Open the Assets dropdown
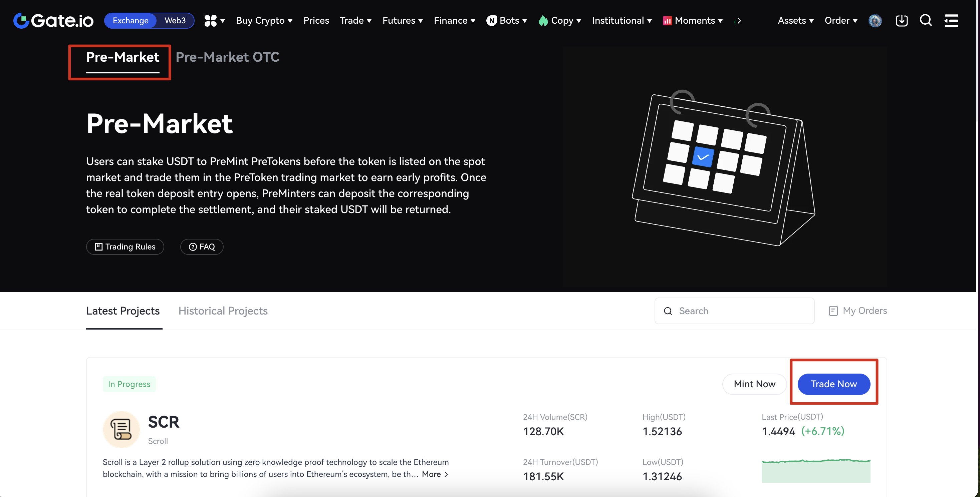 pyautogui.click(x=795, y=21)
